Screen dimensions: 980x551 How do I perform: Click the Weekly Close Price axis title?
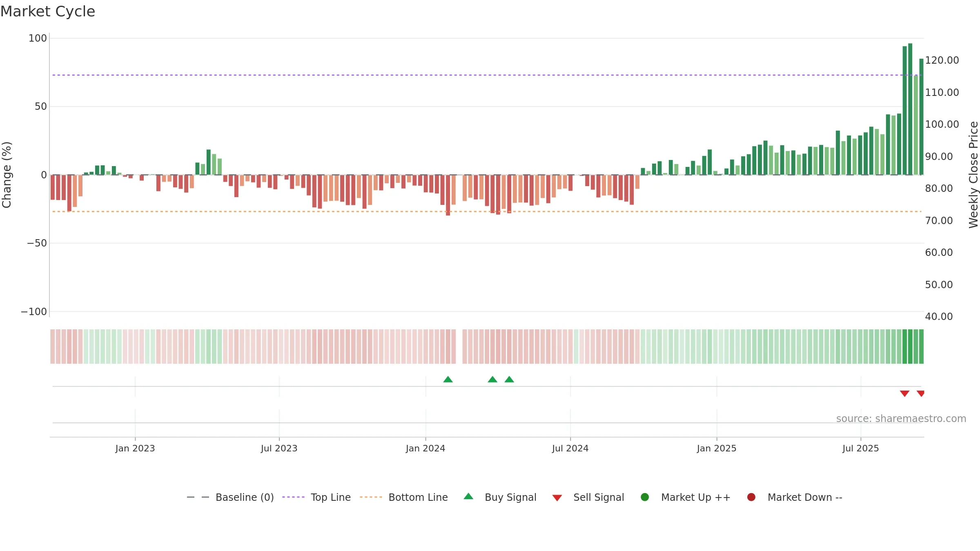pyautogui.click(x=973, y=175)
